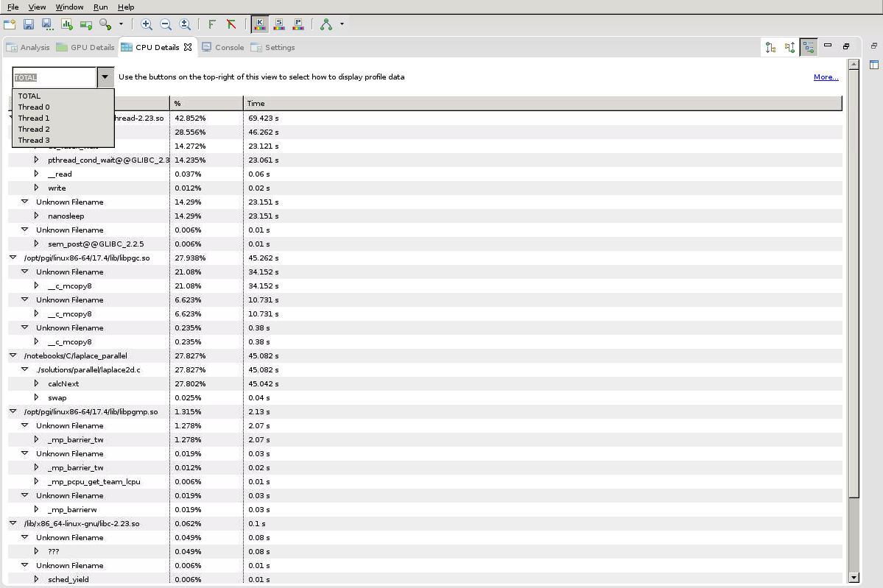Click the top-down call tree view icon
This screenshot has width=883, height=588.
click(x=770, y=47)
